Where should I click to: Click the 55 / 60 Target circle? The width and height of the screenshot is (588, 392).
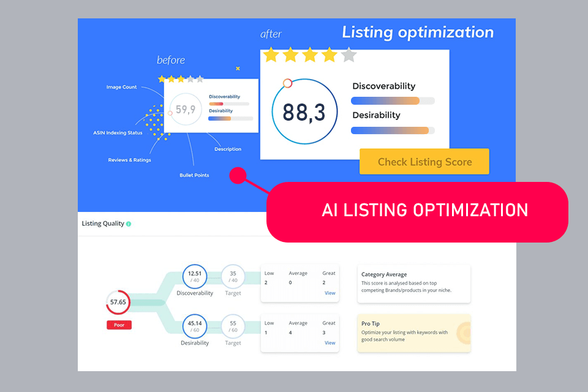pos(233,326)
